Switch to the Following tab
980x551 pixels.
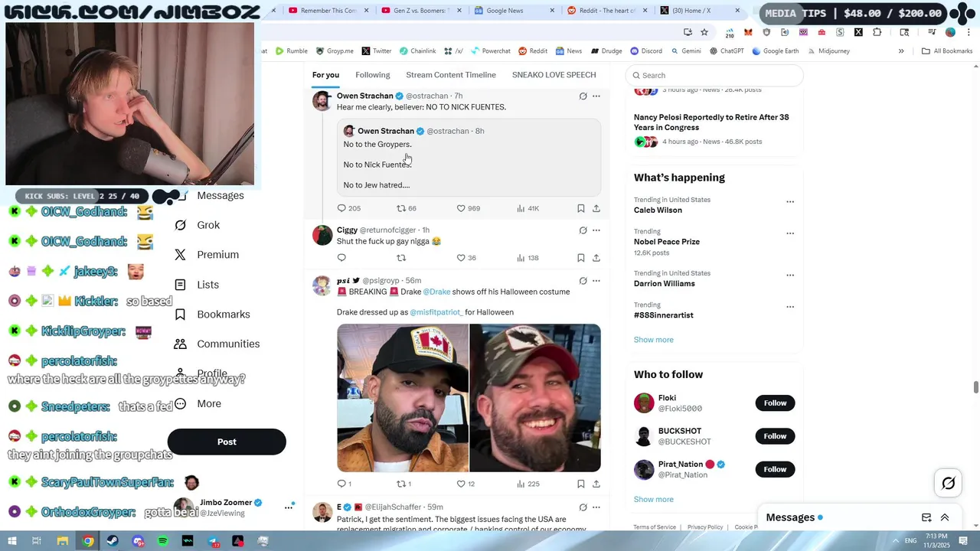tap(373, 75)
